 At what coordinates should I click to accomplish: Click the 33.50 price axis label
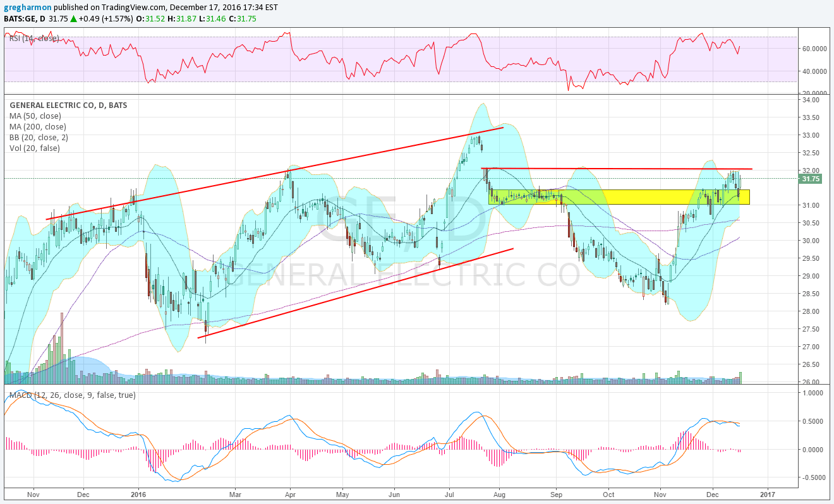point(811,117)
